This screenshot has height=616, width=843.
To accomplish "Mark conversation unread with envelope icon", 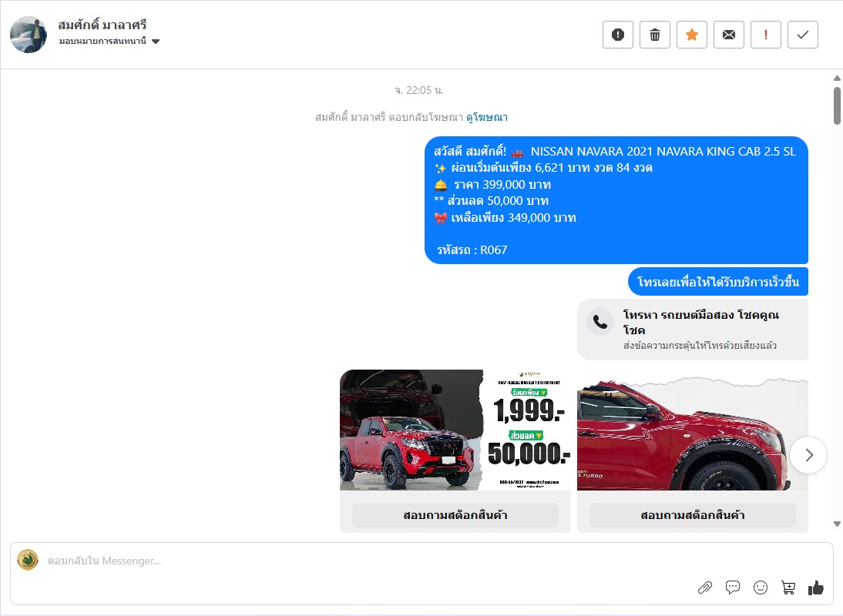I will pyautogui.click(x=729, y=35).
